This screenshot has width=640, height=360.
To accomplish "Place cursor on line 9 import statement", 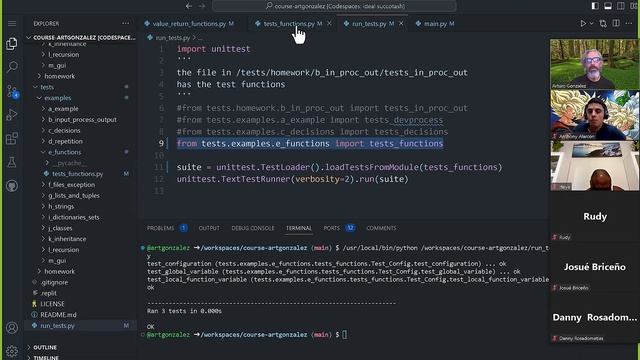I will point(310,144).
